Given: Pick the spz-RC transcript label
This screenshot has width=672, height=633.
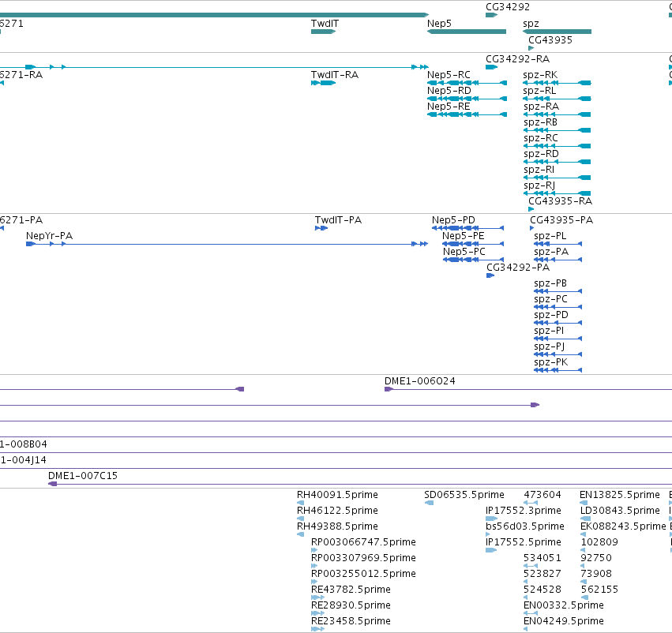Looking at the screenshot, I should tap(541, 138).
